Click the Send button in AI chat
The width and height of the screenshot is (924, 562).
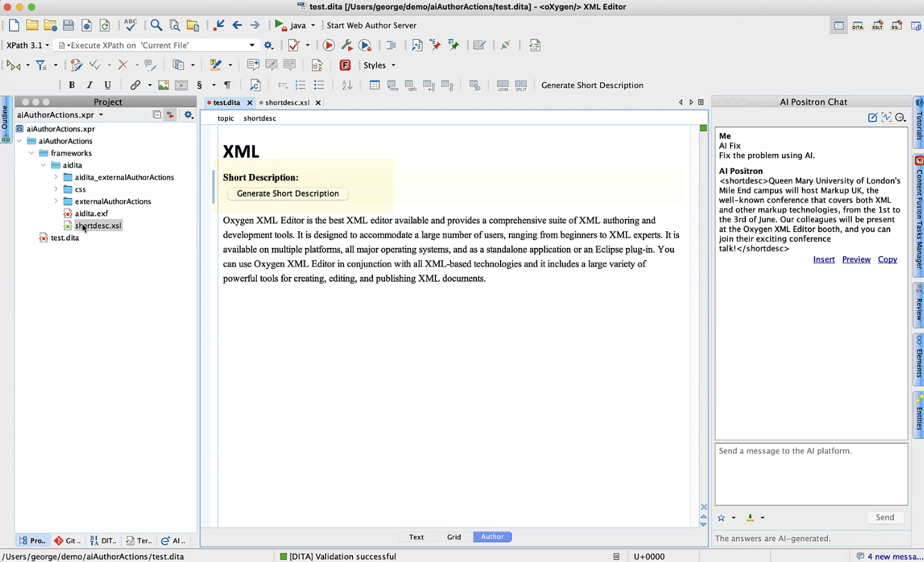pos(884,517)
